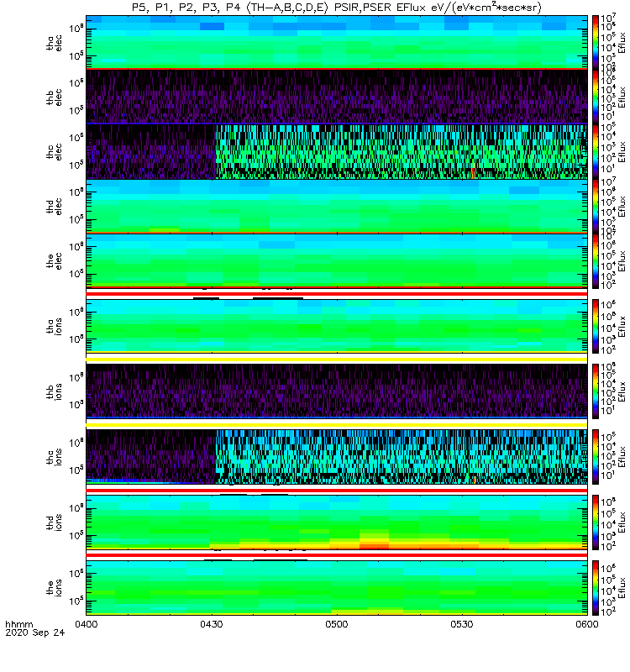
Task: Click the thc elec spectrogram panel
Action: point(337,152)
